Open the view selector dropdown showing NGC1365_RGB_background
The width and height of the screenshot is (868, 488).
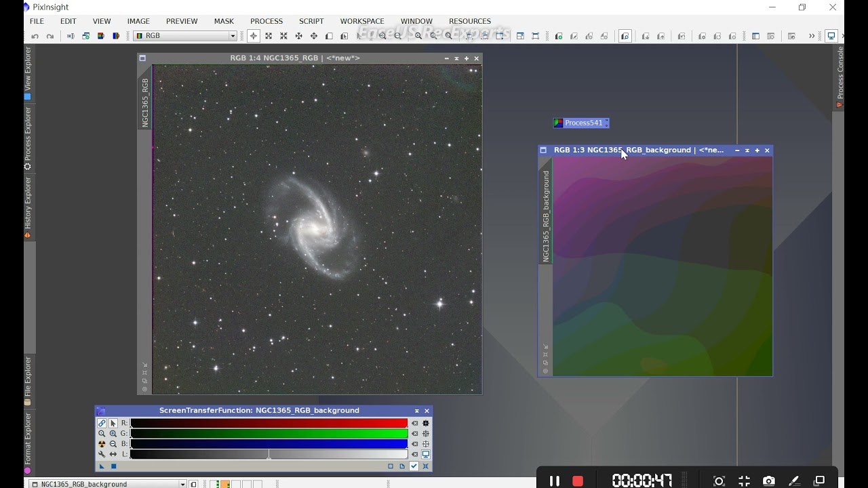(107, 484)
